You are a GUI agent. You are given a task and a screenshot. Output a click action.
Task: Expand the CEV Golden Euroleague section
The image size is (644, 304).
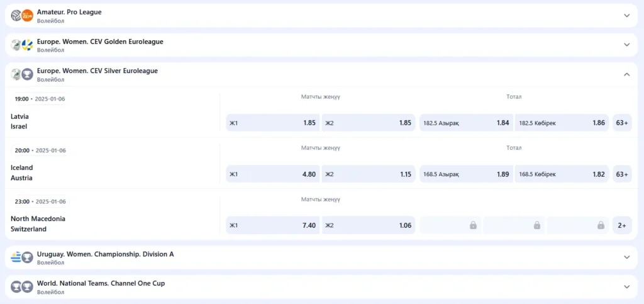coord(626,45)
